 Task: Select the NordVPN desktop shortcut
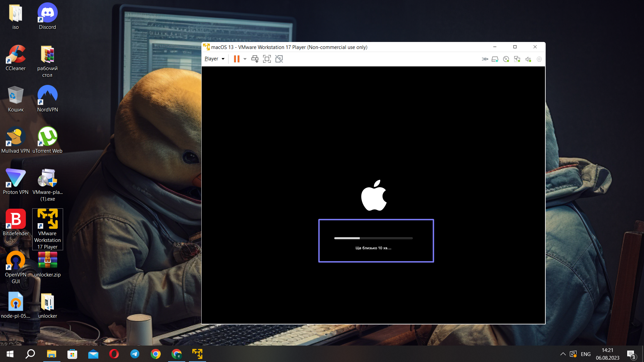pos(47,99)
